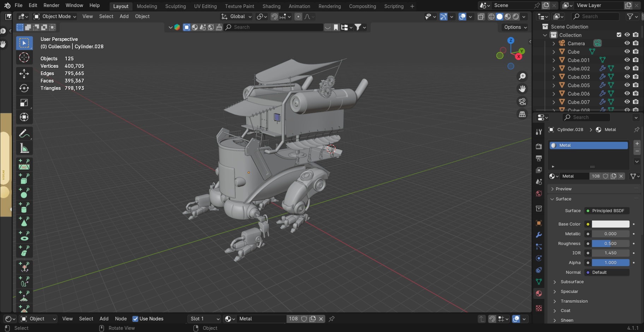
Task: Expand the Camera item in outliner
Action: click(554, 43)
